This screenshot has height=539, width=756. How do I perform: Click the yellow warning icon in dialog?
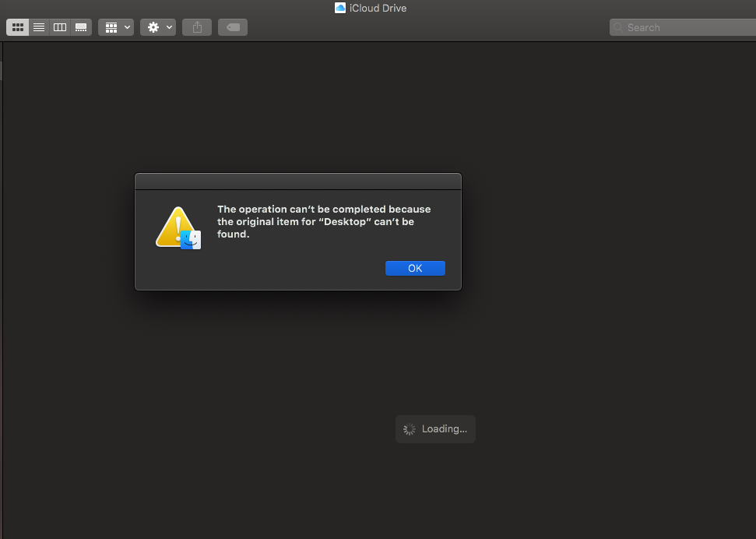click(x=178, y=227)
